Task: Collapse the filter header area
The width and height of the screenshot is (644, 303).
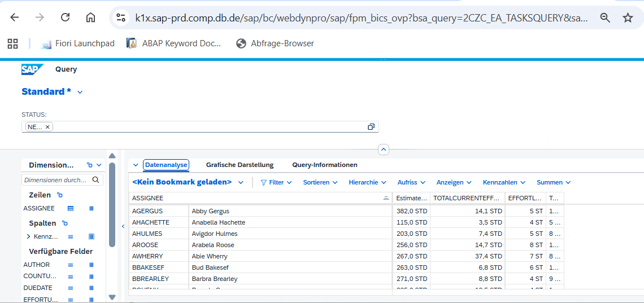Action: click(x=383, y=150)
